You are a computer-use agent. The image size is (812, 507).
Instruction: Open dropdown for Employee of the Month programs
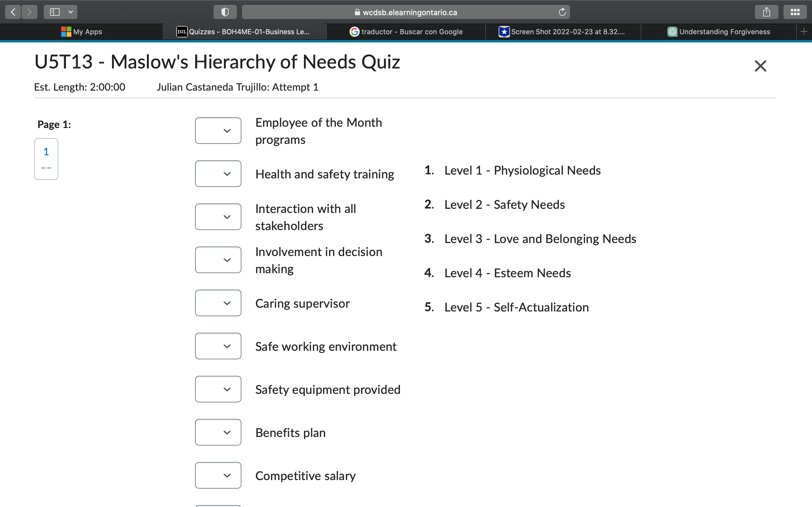coord(218,131)
